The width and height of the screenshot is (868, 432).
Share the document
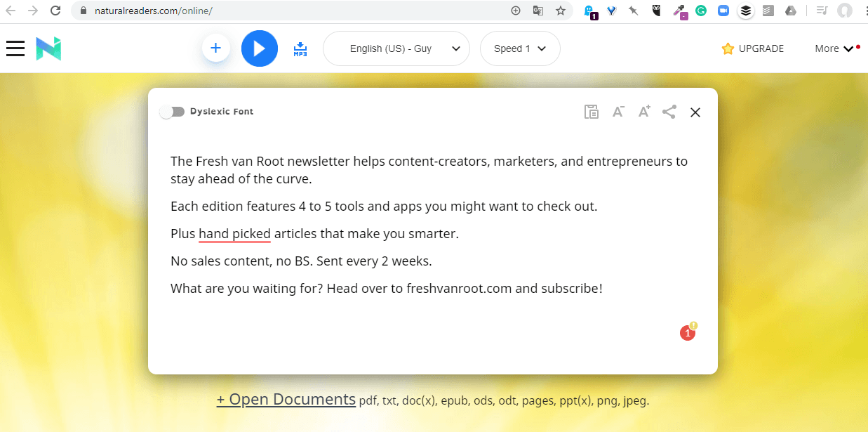(669, 112)
